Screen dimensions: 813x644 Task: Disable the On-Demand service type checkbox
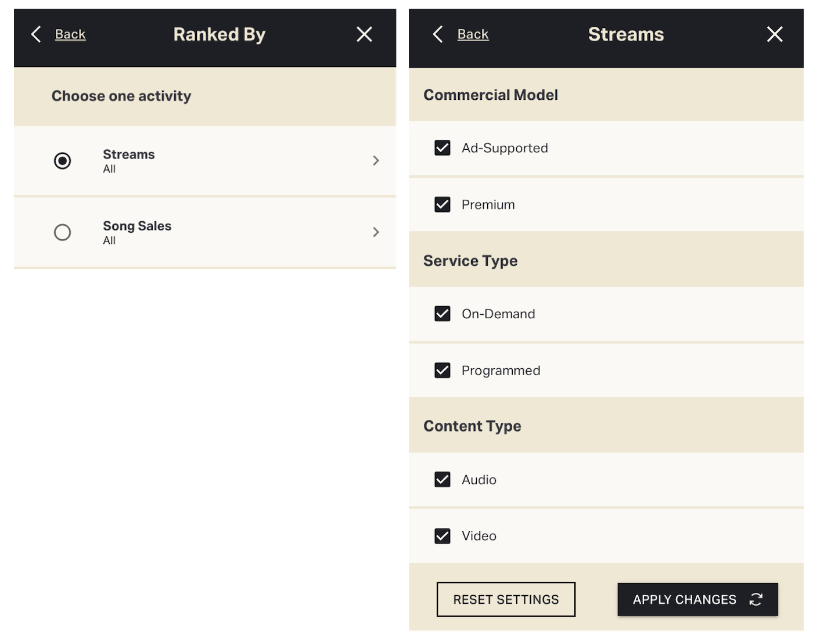(x=443, y=314)
